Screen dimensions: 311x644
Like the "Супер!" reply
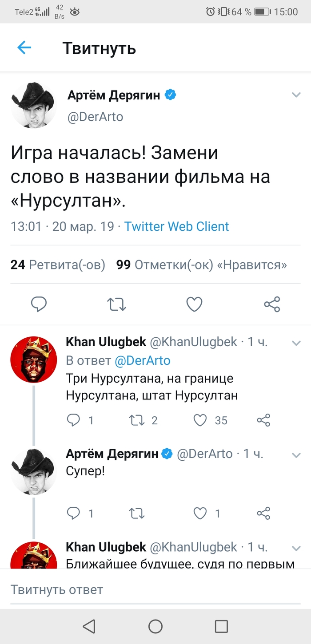pos(201,514)
